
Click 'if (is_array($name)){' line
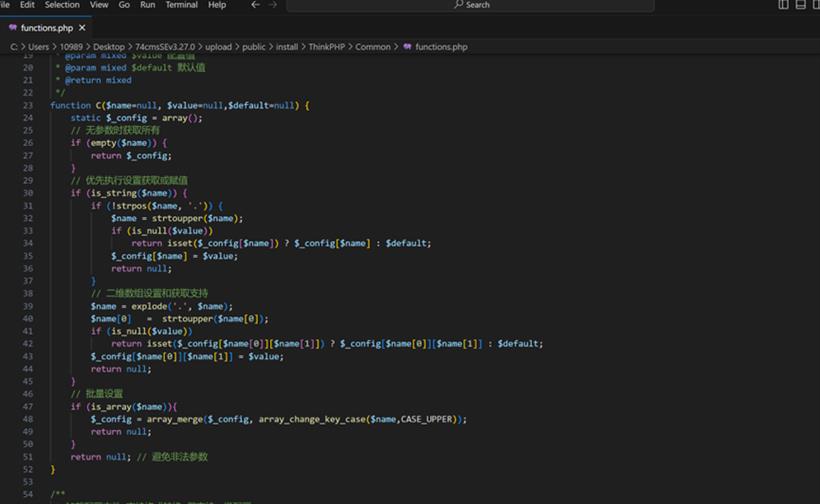point(124,406)
